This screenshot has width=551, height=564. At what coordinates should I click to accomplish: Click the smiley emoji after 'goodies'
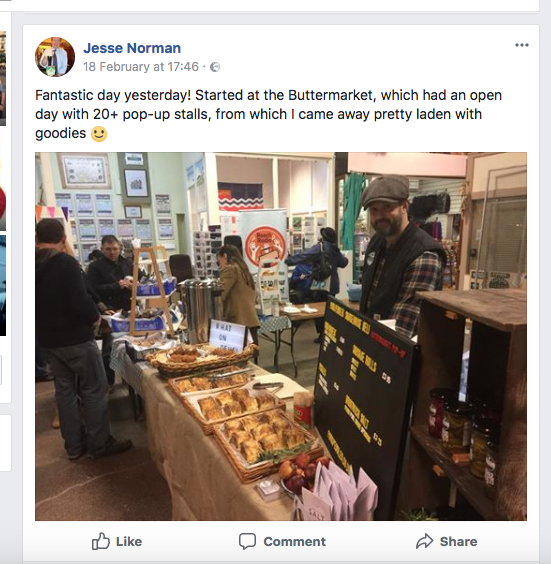pos(99,134)
